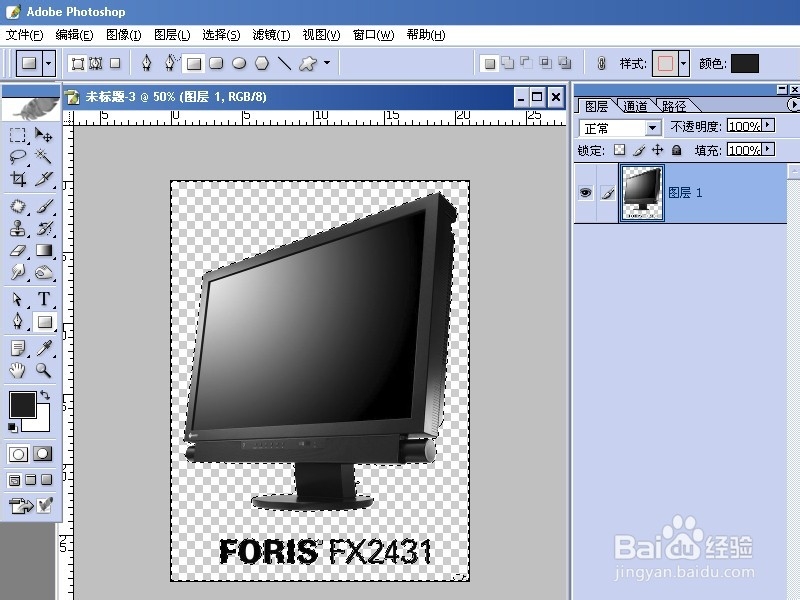
Task: Open the 不透明度 opacity slider arrow
Action: (x=766, y=128)
